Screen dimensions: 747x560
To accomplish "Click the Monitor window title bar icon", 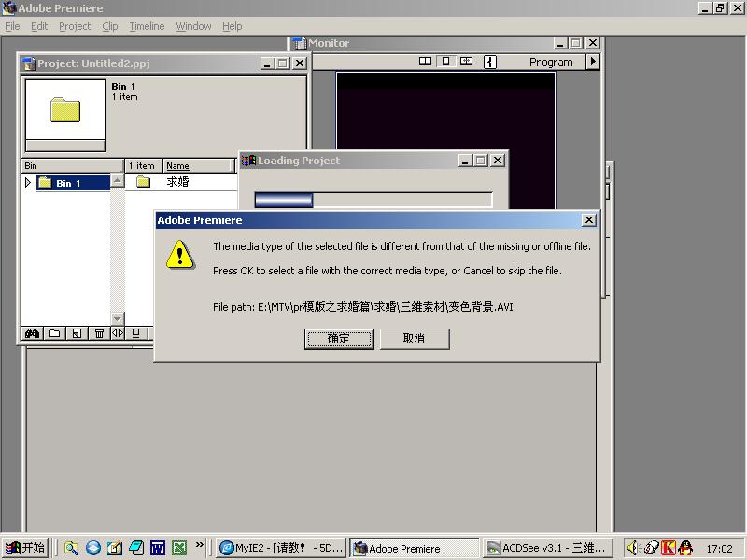I will tap(299, 43).
